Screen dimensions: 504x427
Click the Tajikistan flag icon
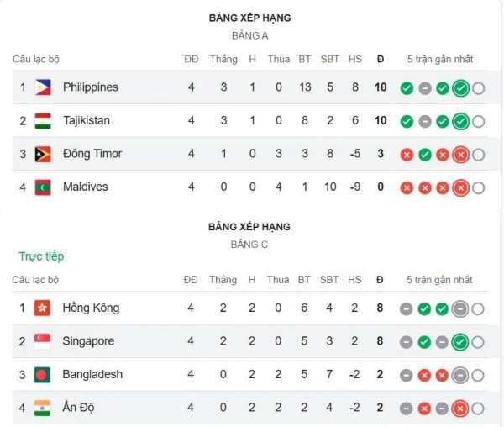43,121
